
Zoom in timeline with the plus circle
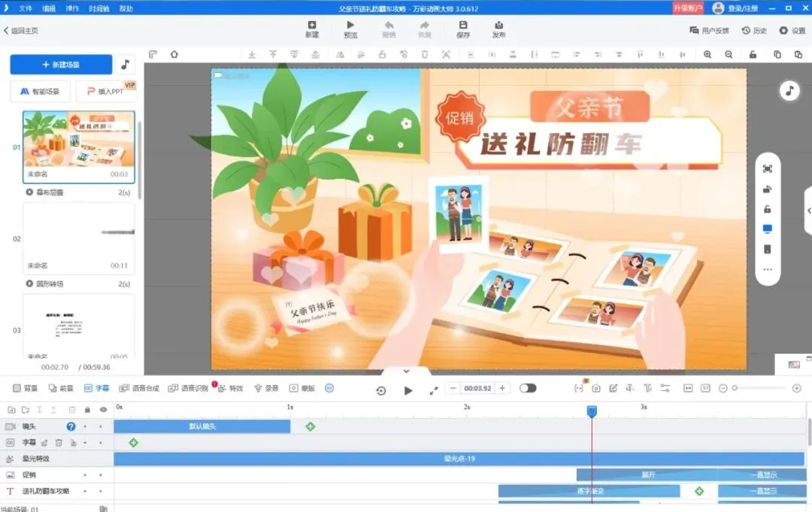pos(797,388)
